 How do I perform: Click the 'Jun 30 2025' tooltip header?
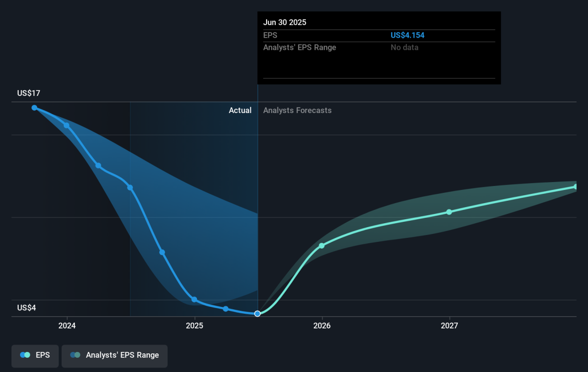coord(285,23)
